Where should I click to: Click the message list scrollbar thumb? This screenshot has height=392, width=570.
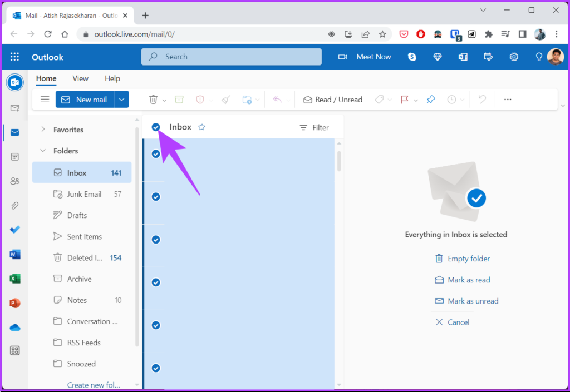(x=339, y=161)
